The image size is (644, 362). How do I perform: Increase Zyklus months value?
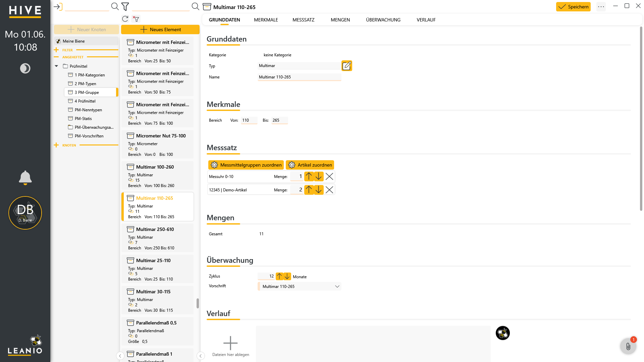[x=279, y=276]
